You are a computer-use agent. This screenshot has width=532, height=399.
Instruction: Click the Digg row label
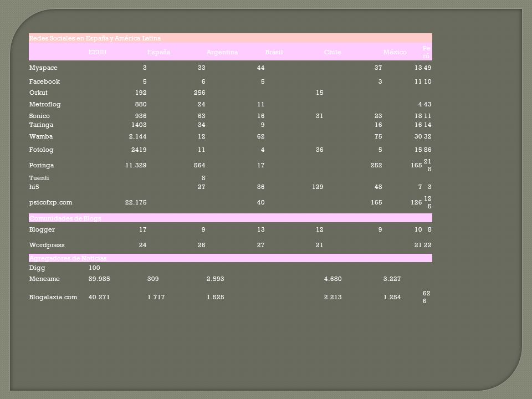[x=37, y=268]
